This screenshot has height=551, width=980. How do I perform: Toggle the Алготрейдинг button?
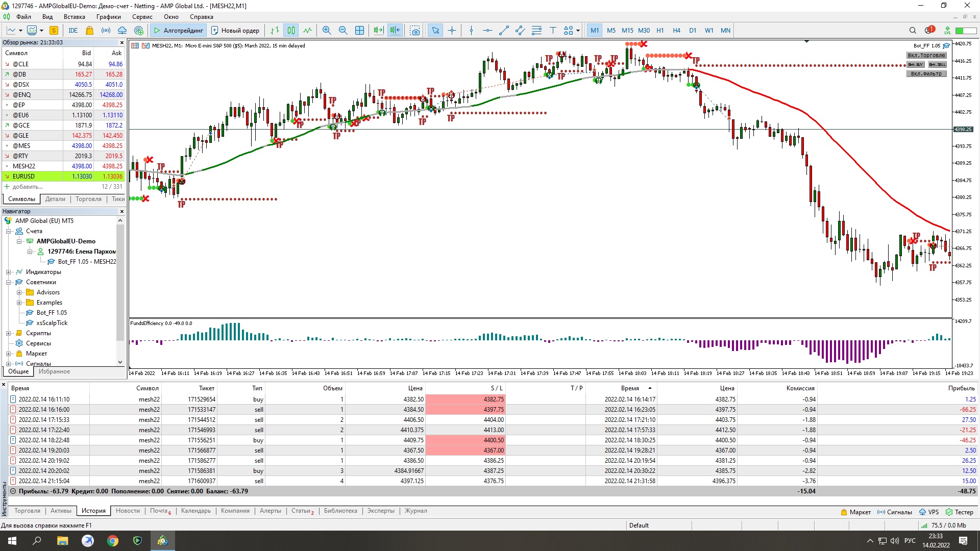tap(179, 31)
